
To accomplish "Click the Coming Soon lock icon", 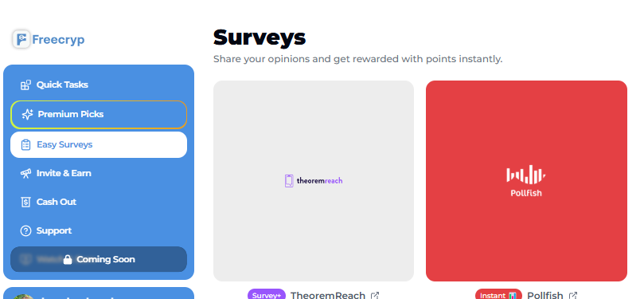I will tap(68, 259).
